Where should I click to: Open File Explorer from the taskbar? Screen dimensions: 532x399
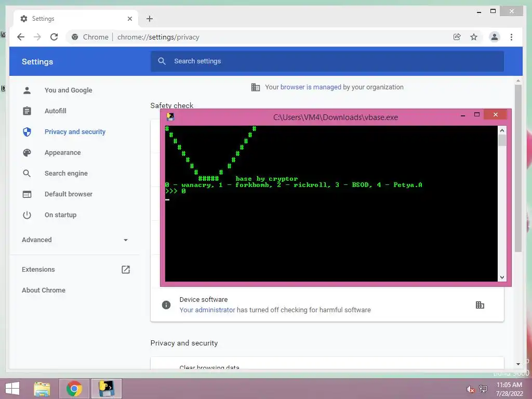tap(42, 389)
